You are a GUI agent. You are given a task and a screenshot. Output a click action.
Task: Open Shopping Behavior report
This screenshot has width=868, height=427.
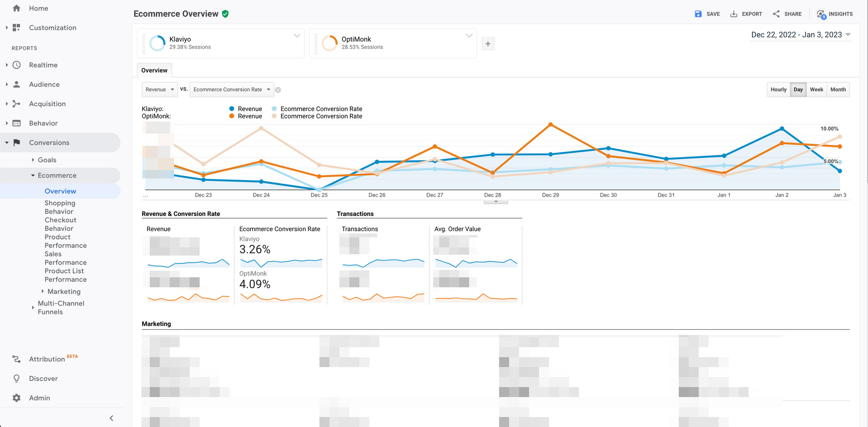click(60, 207)
